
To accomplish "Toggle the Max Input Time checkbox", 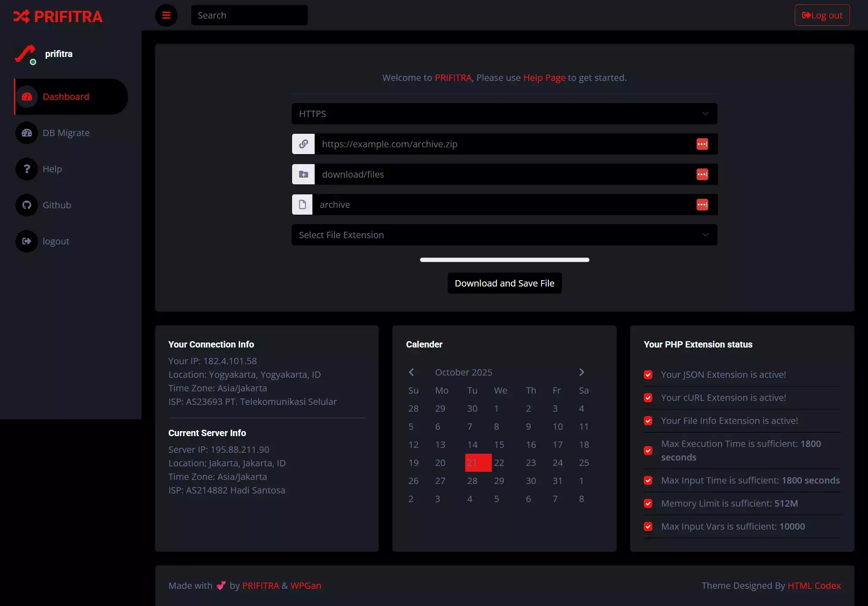I will pos(648,480).
